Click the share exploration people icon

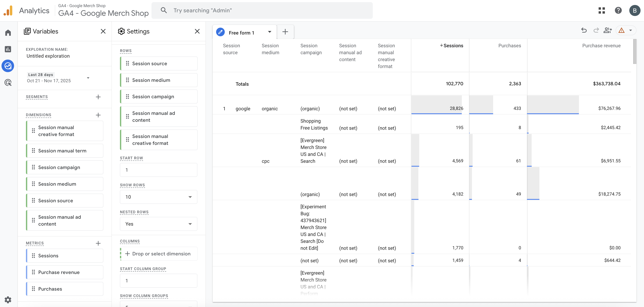click(607, 30)
